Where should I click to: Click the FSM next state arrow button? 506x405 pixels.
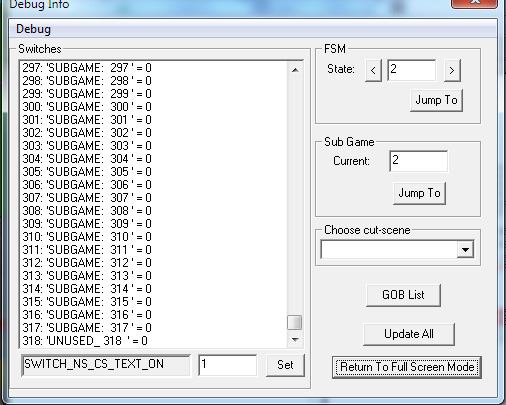click(x=452, y=70)
